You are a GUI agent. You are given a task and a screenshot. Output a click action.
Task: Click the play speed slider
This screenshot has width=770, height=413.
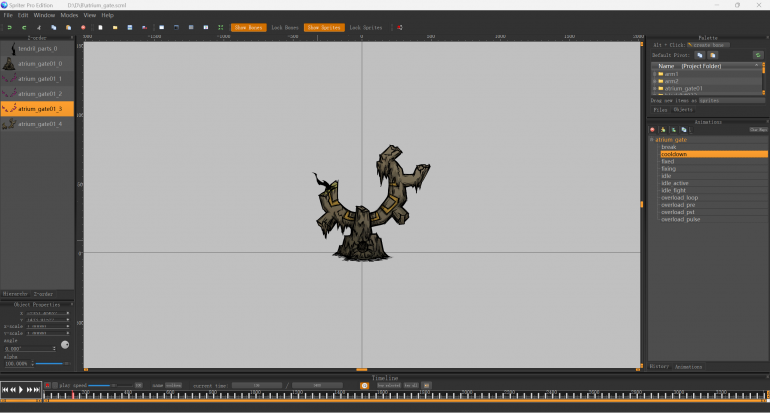point(110,385)
